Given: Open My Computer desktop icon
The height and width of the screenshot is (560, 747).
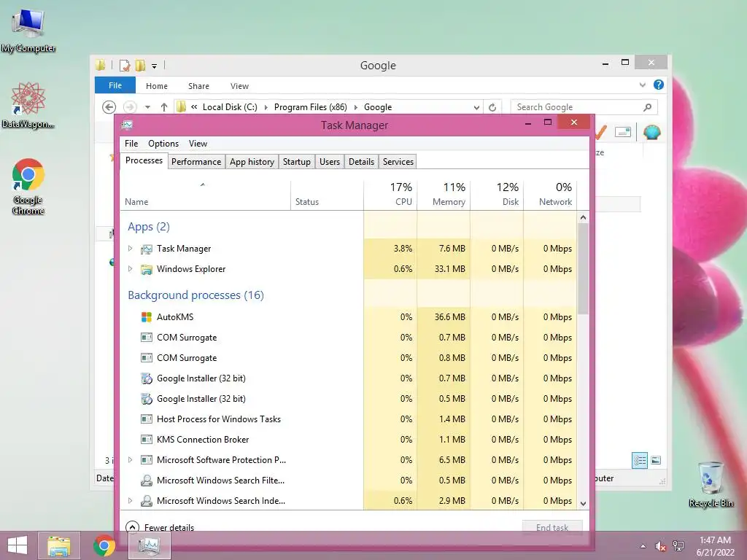Looking at the screenshot, I should point(28,29).
